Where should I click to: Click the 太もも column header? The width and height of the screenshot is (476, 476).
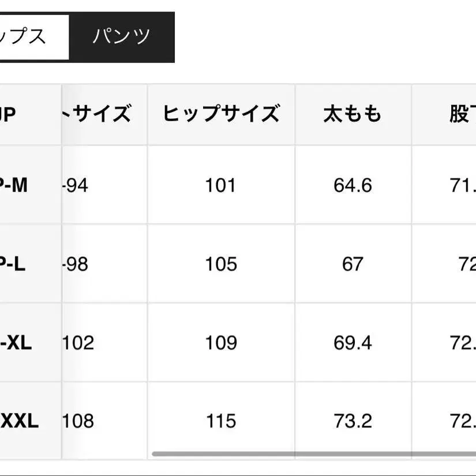(x=353, y=114)
